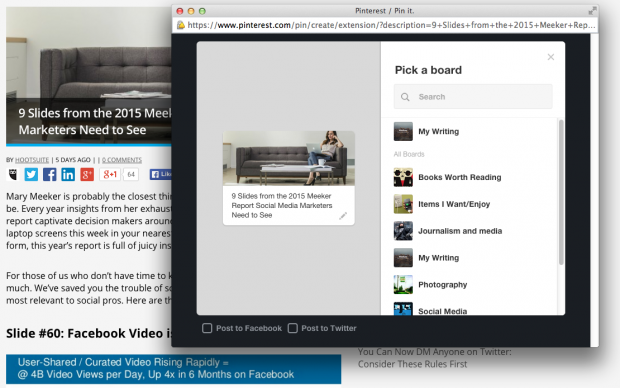Enable Post to Twitter checkbox
The height and width of the screenshot is (388, 620).
[x=293, y=328]
